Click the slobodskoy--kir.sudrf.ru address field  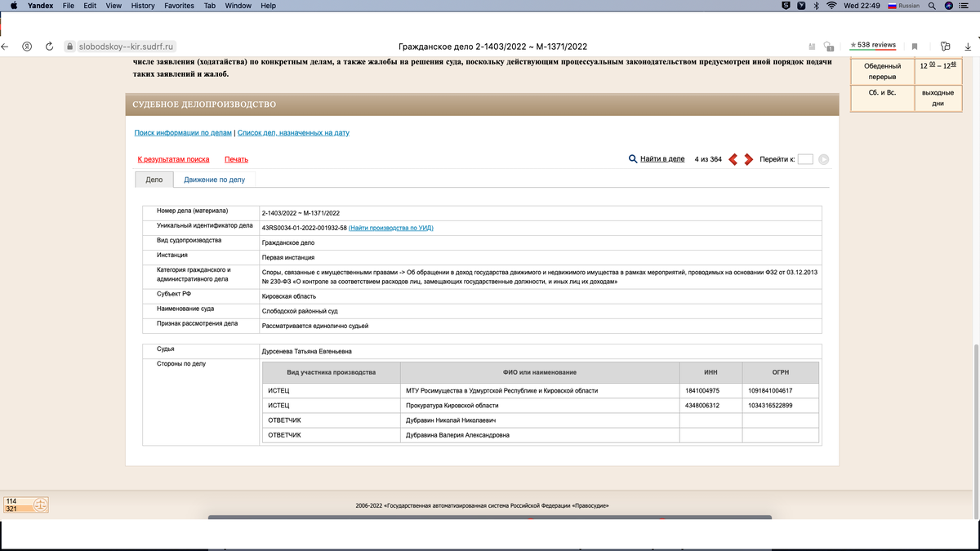tap(127, 47)
